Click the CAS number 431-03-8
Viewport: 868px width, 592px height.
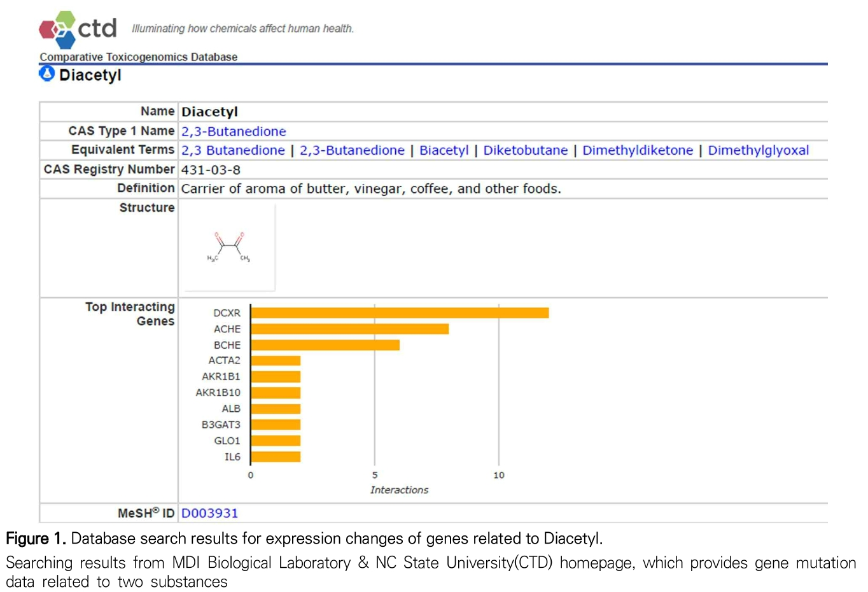click(211, 170)
